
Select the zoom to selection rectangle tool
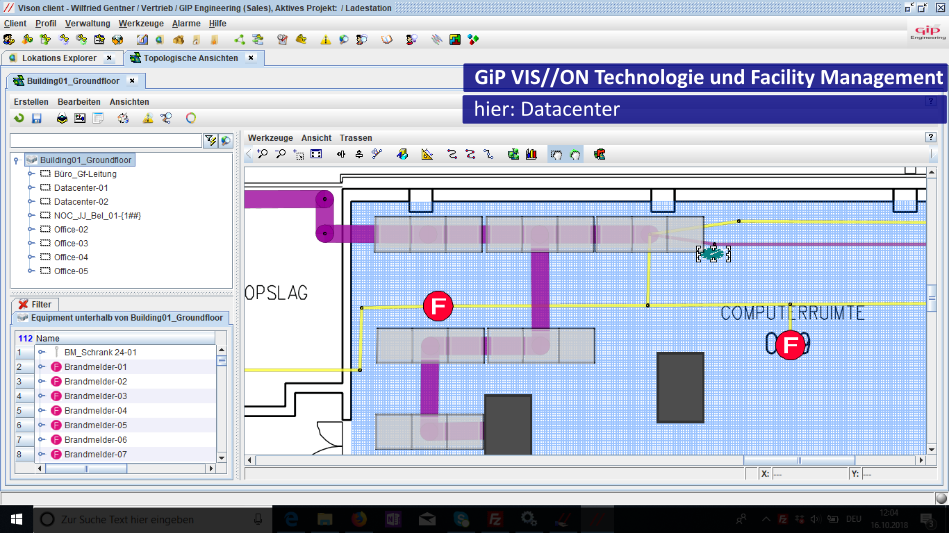tap(298, 154)
